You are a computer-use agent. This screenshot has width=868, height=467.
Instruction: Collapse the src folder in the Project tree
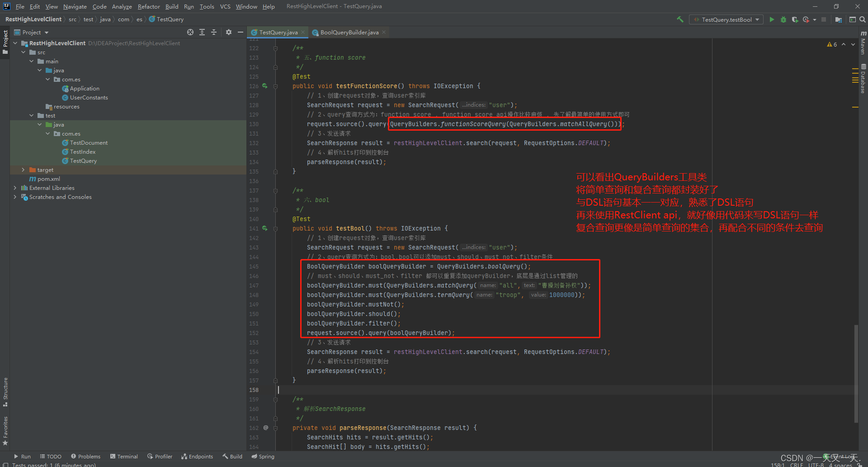point(24,52)
